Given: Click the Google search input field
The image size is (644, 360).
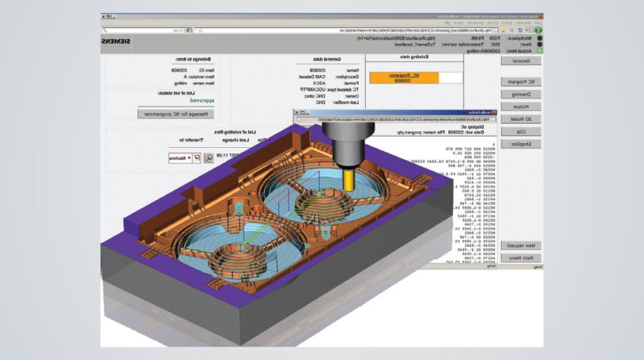Looking at the screenshot, I should [146, 30].
